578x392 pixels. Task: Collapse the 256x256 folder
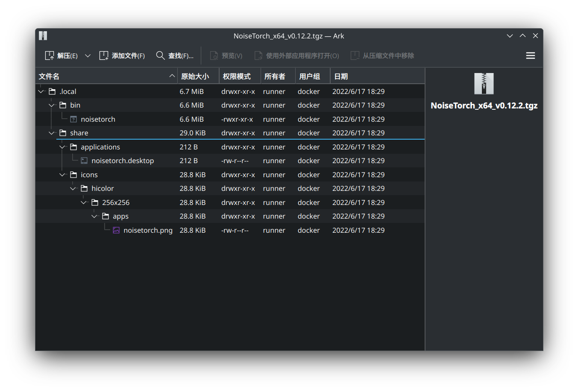click(84, 202)
